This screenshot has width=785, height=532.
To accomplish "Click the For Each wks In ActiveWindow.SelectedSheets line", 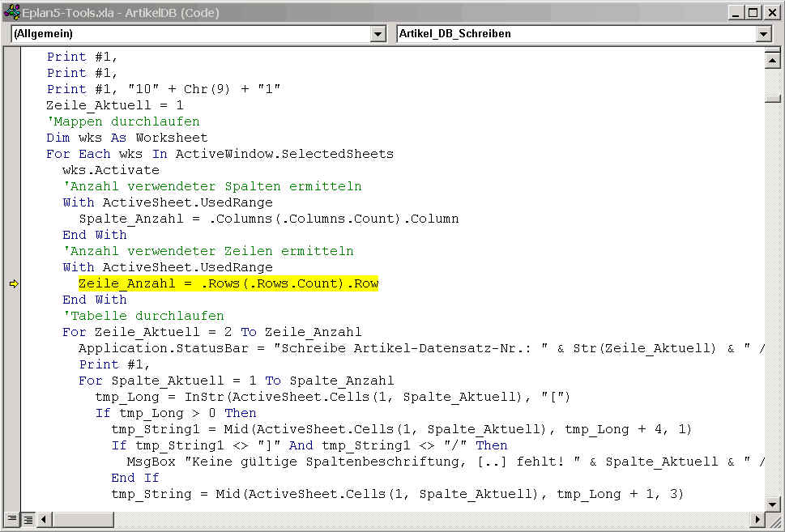I will point(220,154).
